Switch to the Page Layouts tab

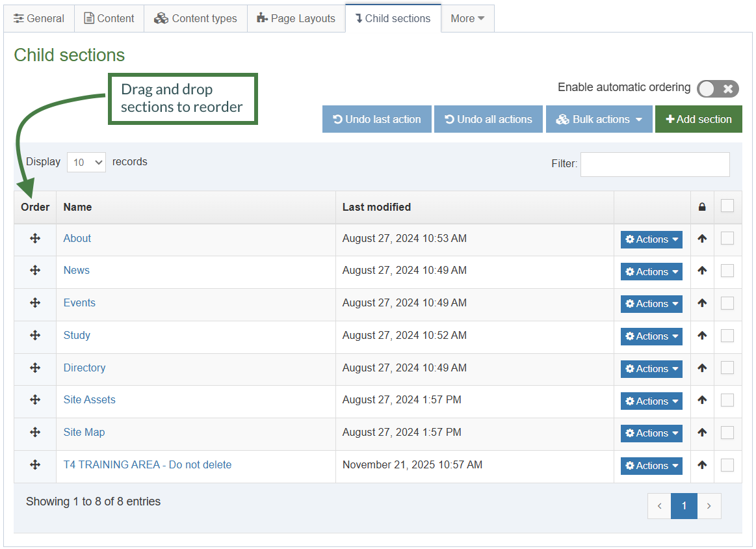pyautogui.click(x=296, y=18)
